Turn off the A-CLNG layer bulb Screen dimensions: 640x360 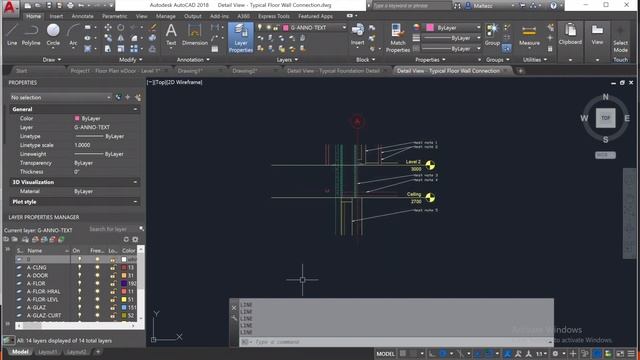[80, 268]
